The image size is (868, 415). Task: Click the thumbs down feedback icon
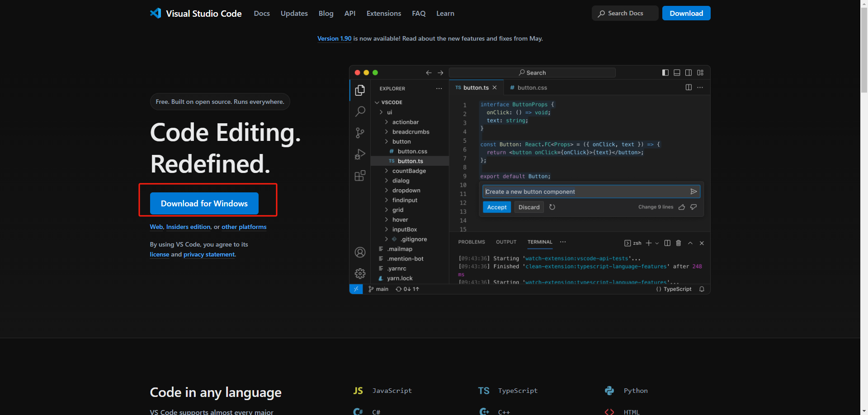point(693,207)
